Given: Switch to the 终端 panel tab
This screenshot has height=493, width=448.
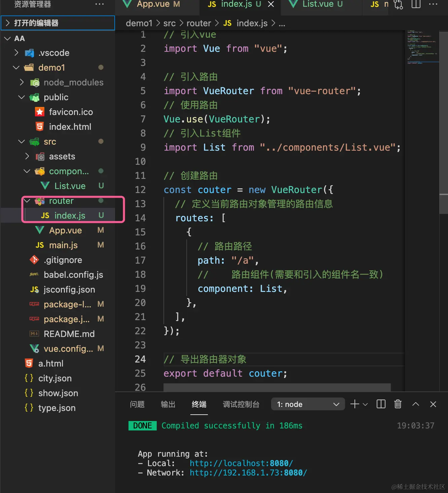Looking at the screenshot, I should click(199, 404).
